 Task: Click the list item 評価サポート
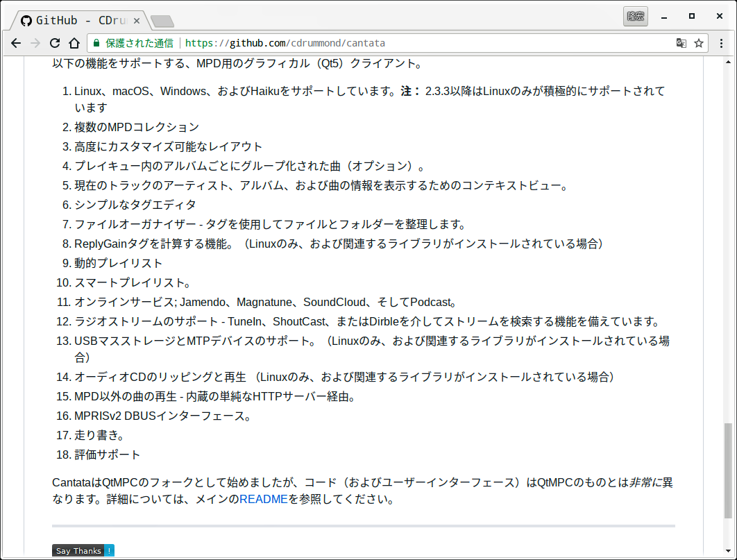click(x=107, y=455)
